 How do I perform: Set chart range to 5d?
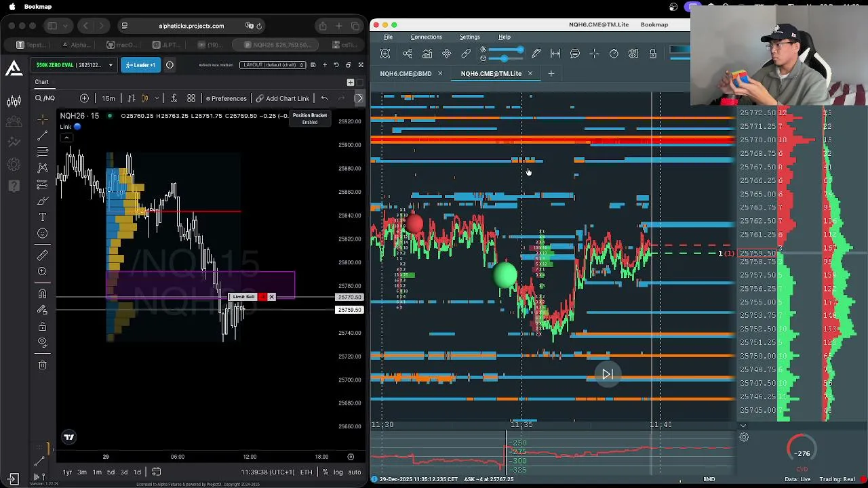click(111, 472)
